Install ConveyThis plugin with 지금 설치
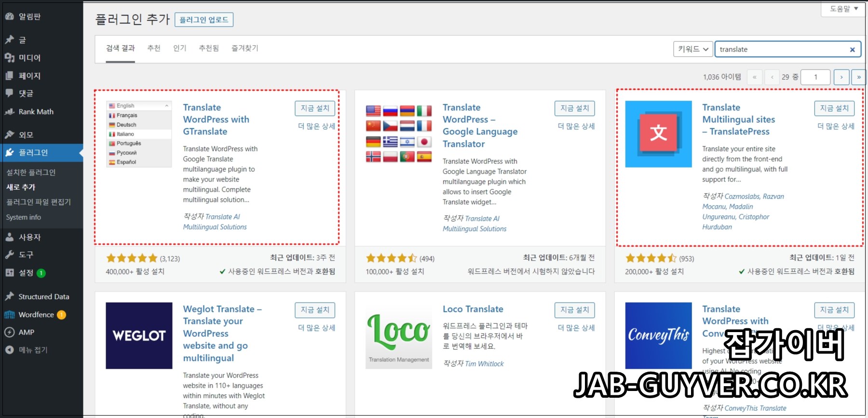 point(834,310)
